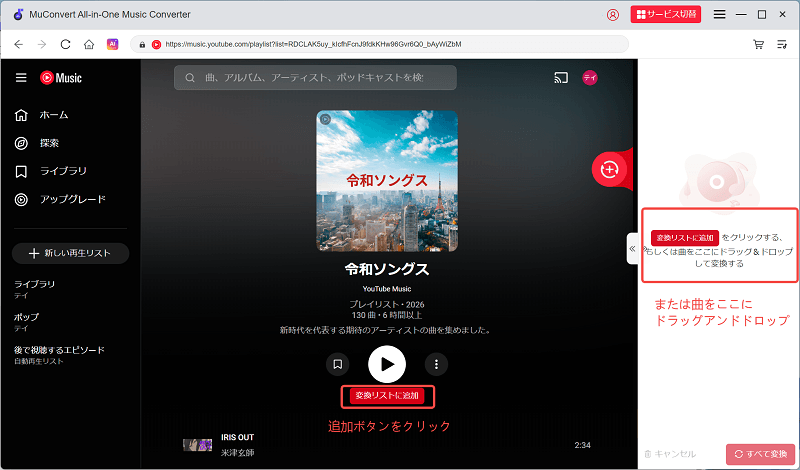
Task: Open the user account icon in title bar
Action: [613, 15]
